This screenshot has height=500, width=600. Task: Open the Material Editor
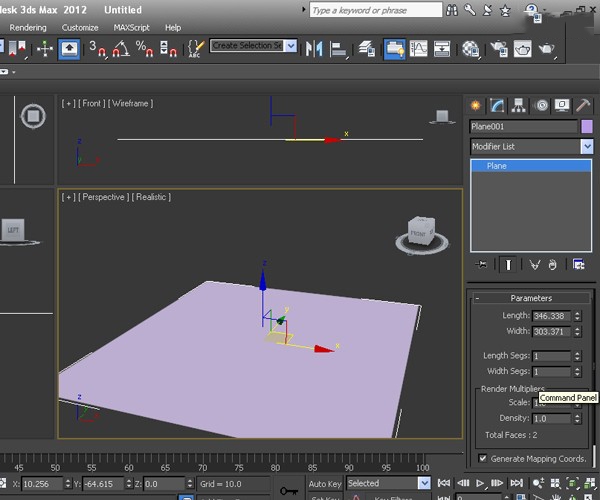(x=470, y=49)
